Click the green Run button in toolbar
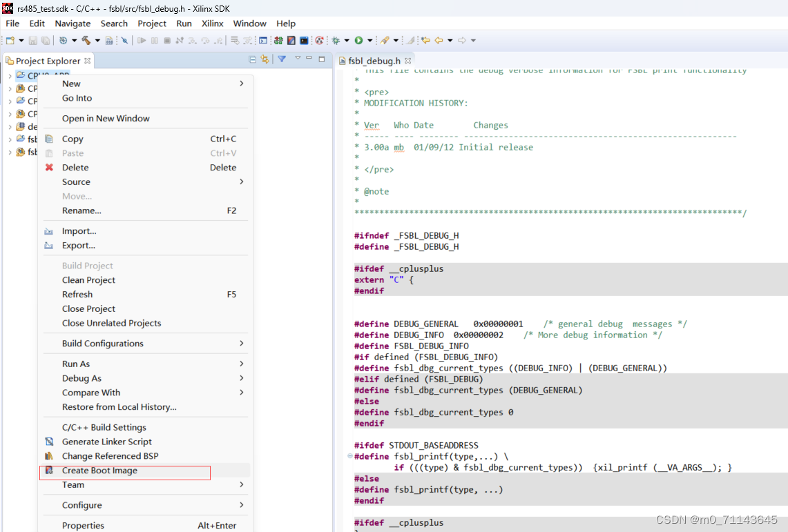 tap(358, 41)
